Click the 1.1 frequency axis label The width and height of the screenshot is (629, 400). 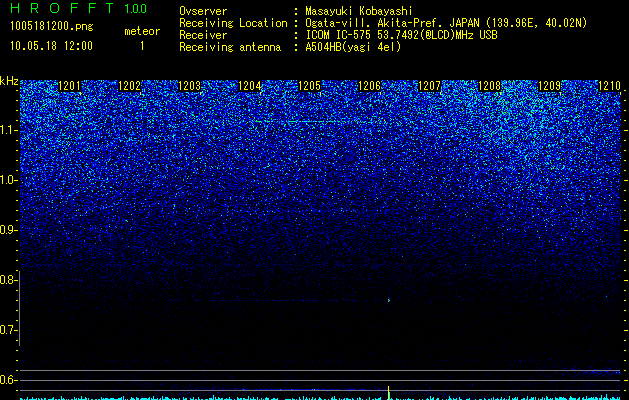tap(8, 130)
